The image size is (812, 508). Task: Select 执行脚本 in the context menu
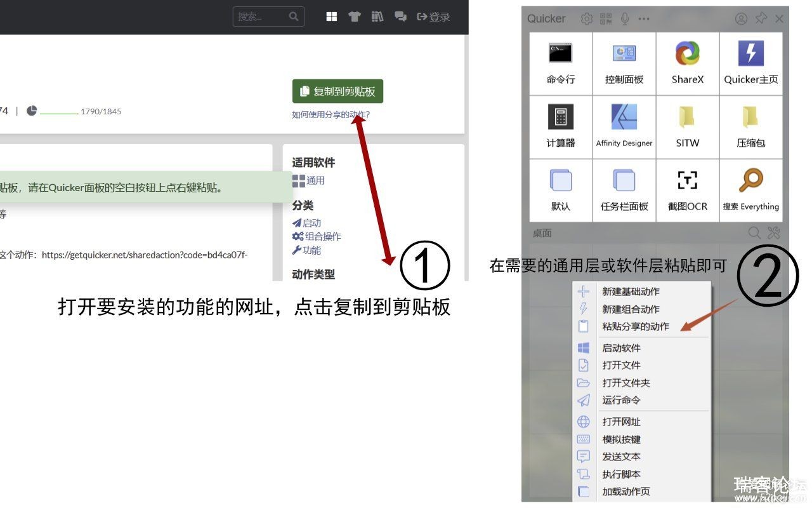(642, 474)
